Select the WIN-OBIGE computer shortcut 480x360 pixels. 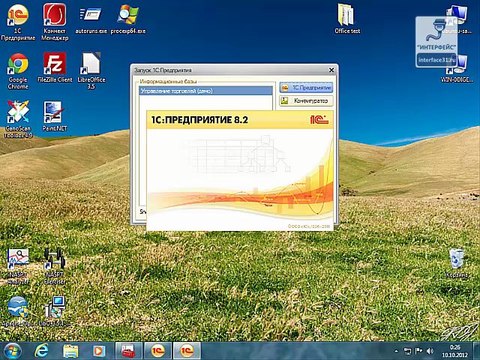(x=457, y=69)
